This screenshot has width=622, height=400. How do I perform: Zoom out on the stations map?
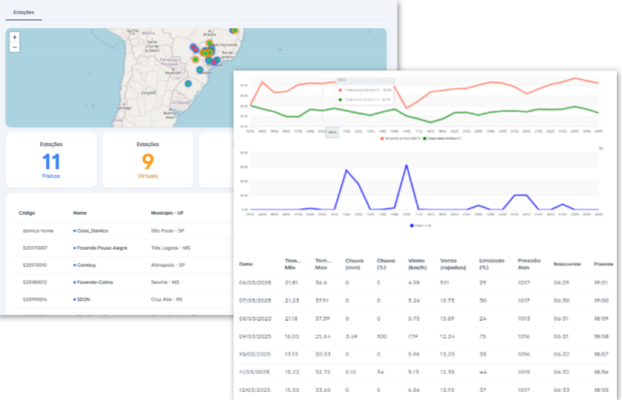(14, 46)
